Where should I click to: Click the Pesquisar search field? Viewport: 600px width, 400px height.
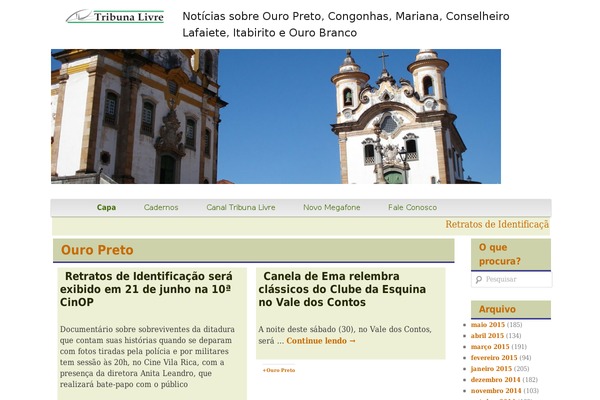coord(512,279)
